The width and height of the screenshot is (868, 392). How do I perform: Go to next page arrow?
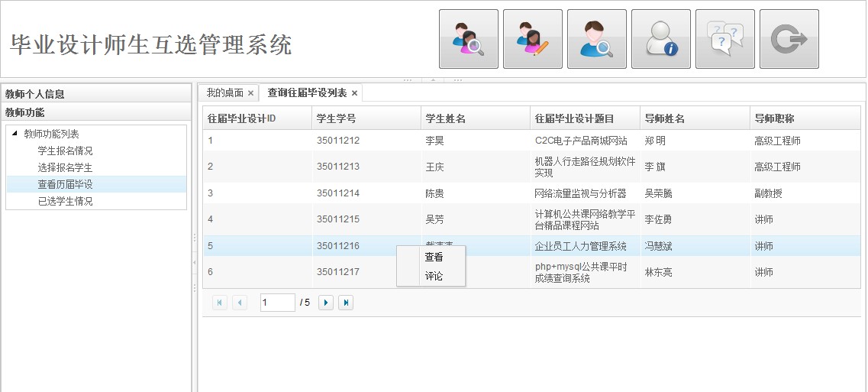[325, 302]
